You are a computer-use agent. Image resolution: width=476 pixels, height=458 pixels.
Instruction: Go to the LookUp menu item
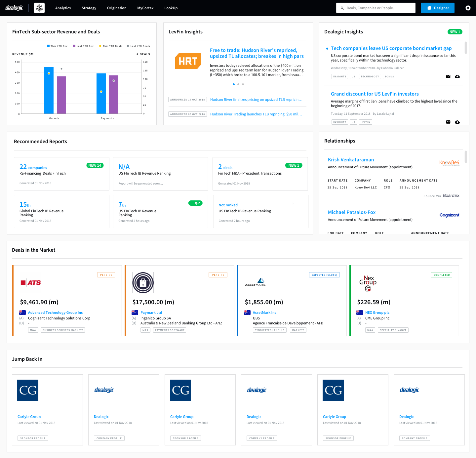171,8
